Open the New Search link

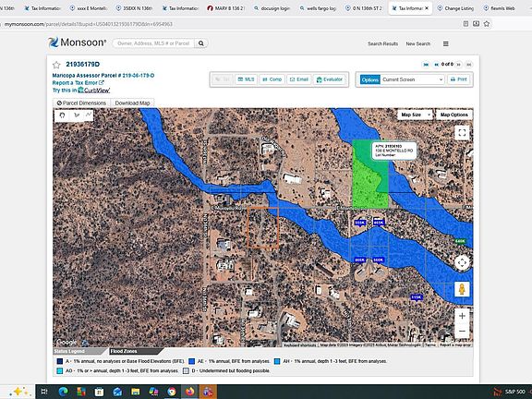[x=418, y=43]
